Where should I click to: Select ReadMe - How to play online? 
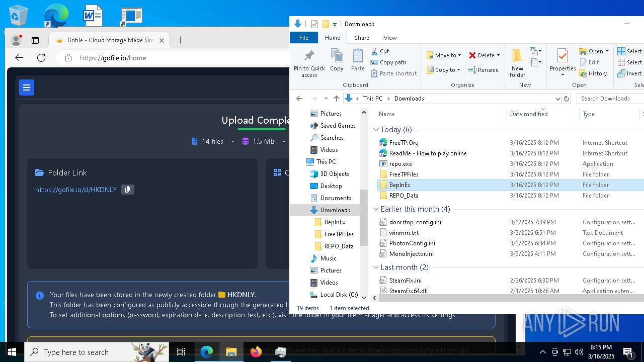coord(428,153)
